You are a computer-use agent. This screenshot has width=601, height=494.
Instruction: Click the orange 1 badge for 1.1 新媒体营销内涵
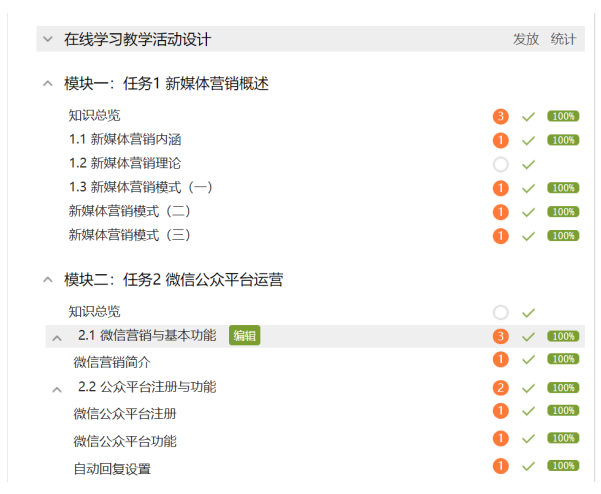(x=501, y=140)
